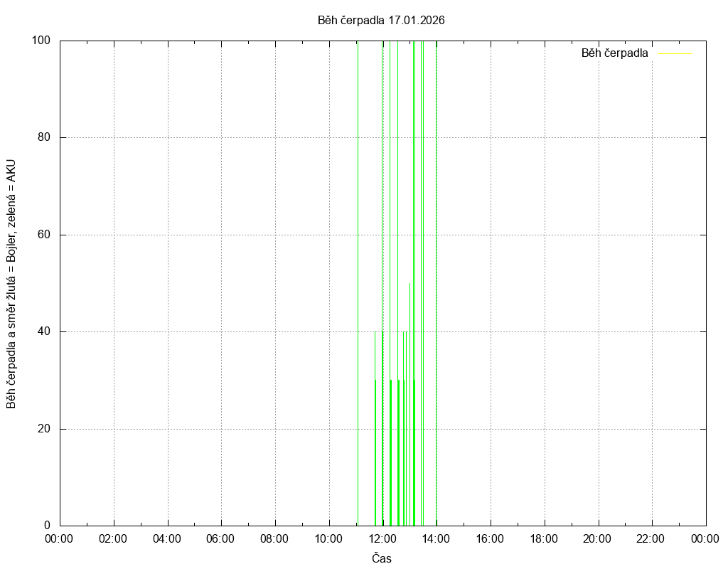Select the 14:00 time axis label
This screenshot has width=728, height=569.
pyautogui.click(x=436, y=538)
